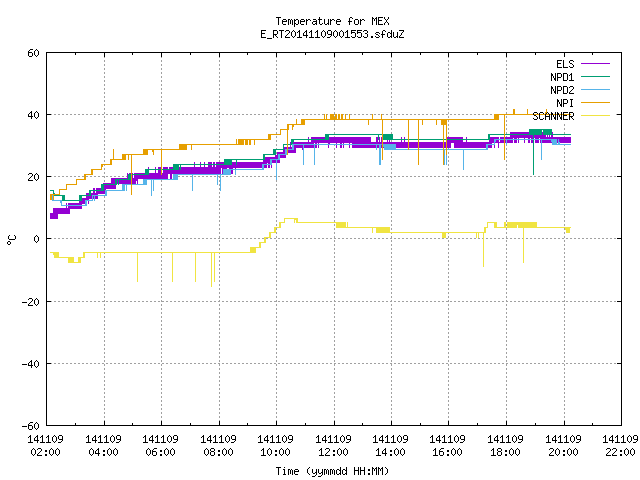Click the x-axis label 141109 06:00

coord(160,446)
